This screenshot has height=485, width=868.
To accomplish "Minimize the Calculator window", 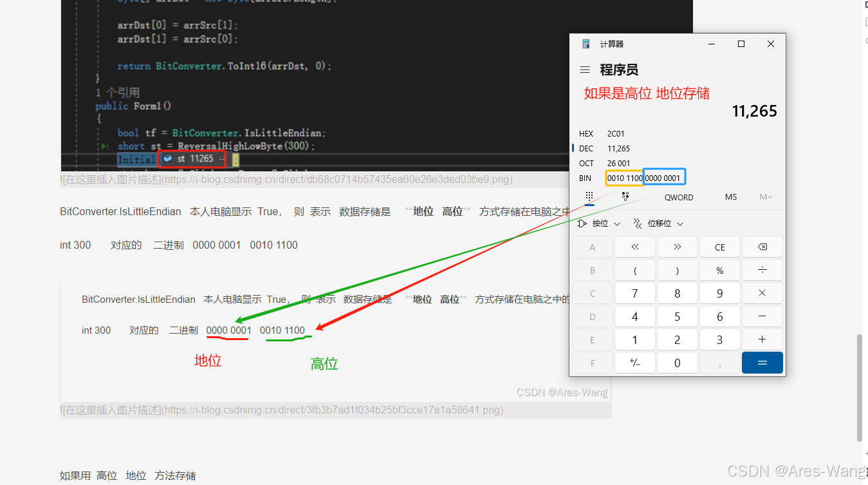I will 712,44.
